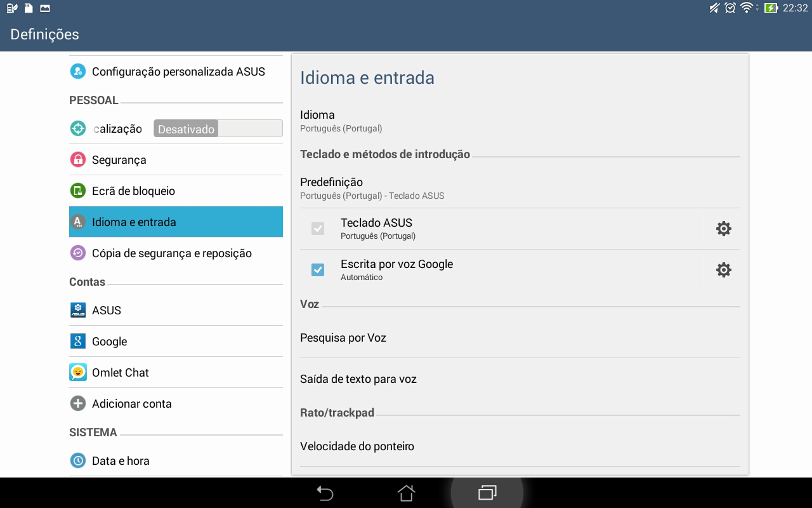Tap the muted sound status icon
The width and height of the screenshot is (812, 508).
pyautogui.click(x=714, y=8)
